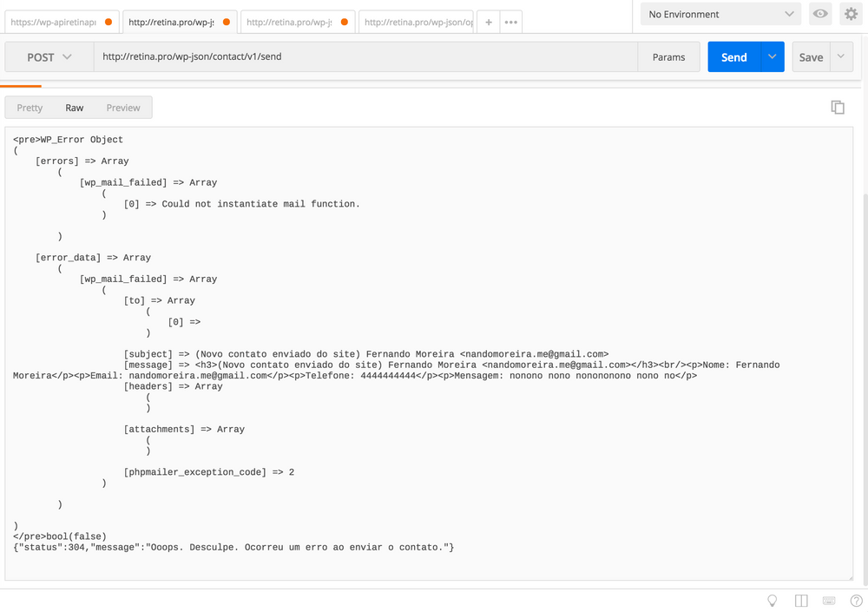This screenshot has height=612, width=868.
Task: Click the response body scrollbar
Action: pos(865,388)
